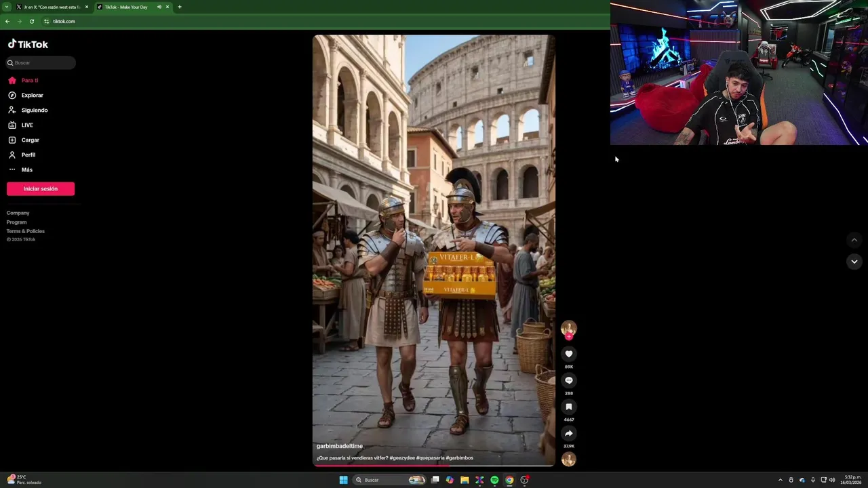Open the Perfil page
The width and height of the screenshot is (868, 488).
[22, 155]
